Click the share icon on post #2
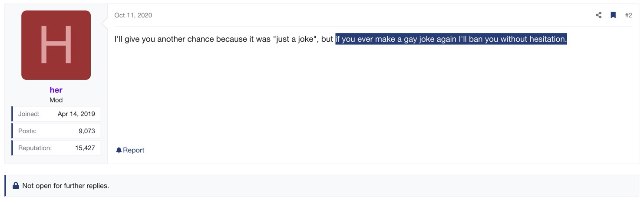The image size is (644, 204). 598,15
